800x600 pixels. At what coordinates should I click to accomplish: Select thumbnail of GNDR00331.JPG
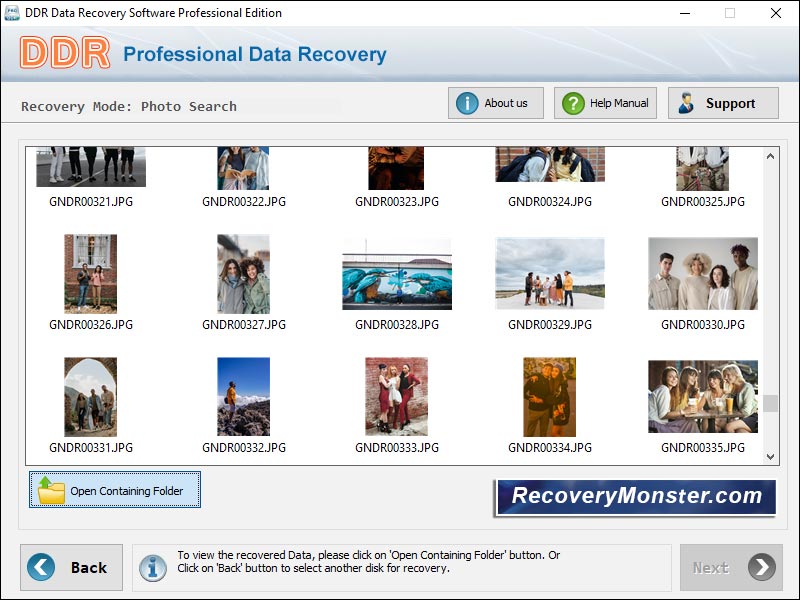(90, 397)
